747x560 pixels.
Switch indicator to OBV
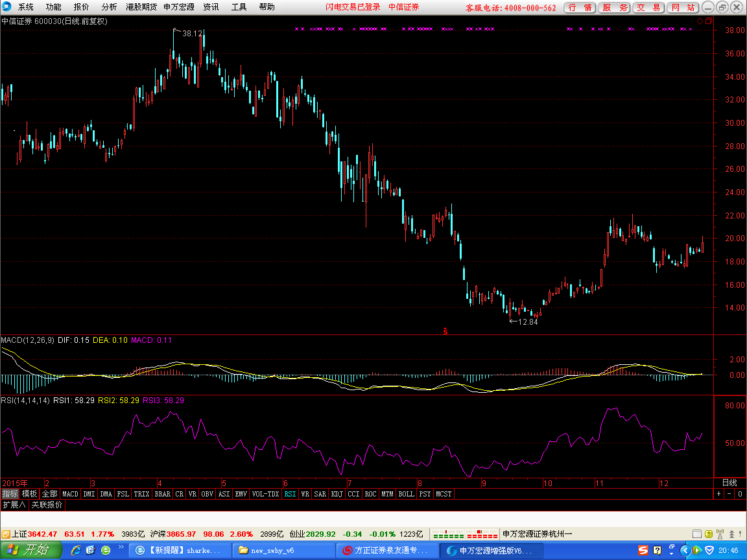pos(207,494)
